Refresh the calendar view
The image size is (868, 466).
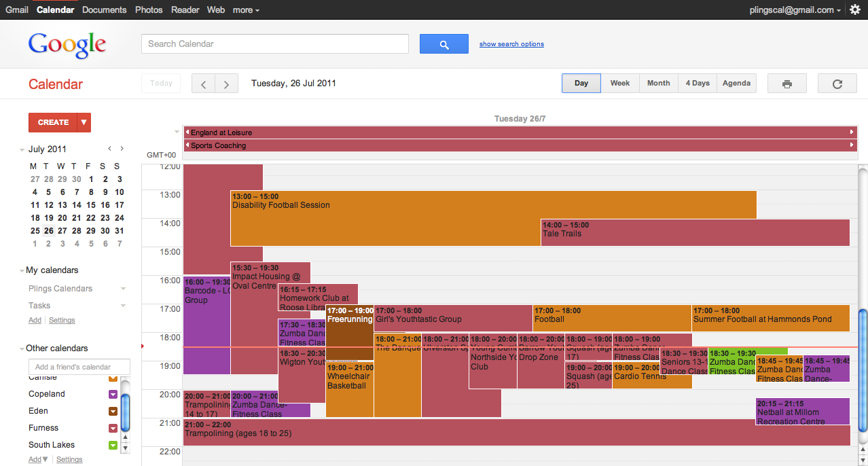(x=837, y=84)
